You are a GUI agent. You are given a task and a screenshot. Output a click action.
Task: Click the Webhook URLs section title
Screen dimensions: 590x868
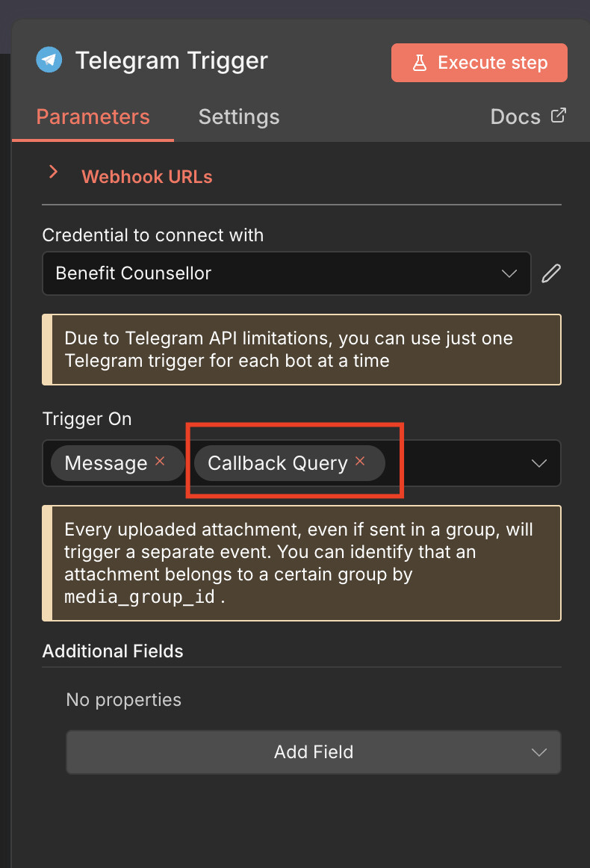click(147, 177)
